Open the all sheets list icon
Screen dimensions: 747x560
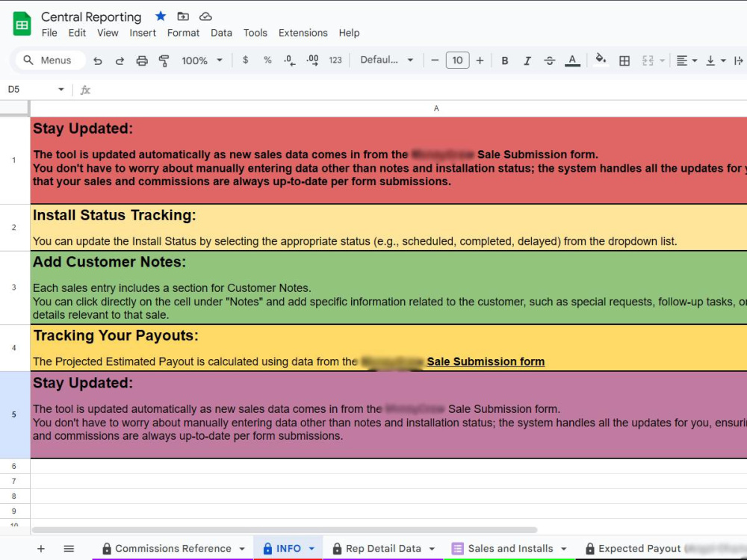coord(69,549)
